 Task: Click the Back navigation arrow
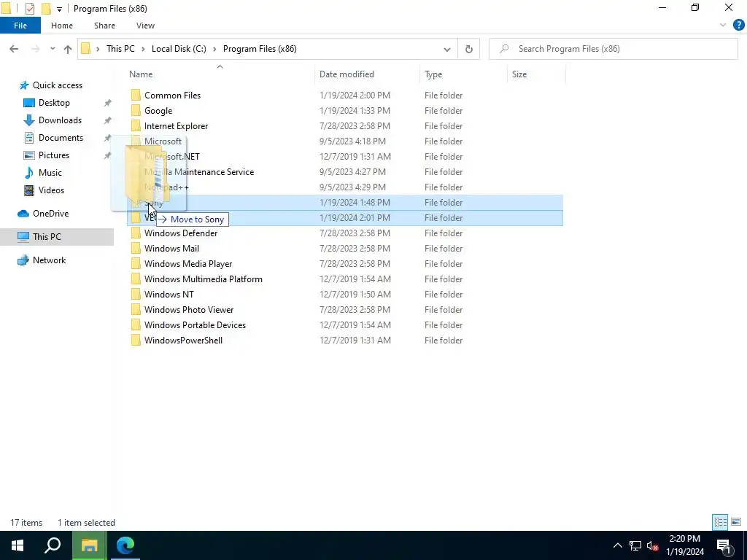pos(14,49)
